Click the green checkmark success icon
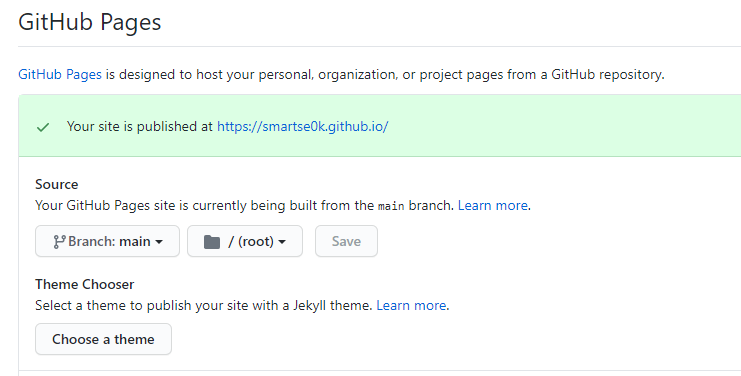 (43, 127)
